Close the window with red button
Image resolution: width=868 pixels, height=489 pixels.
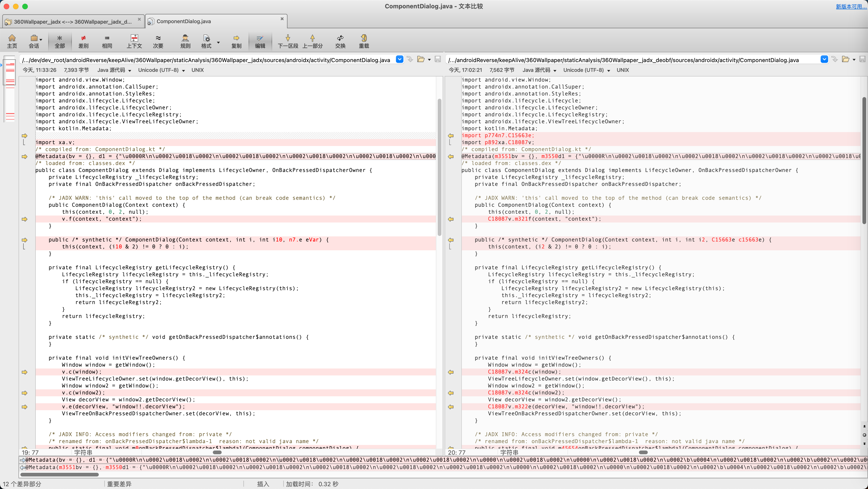tap(6, 6)
